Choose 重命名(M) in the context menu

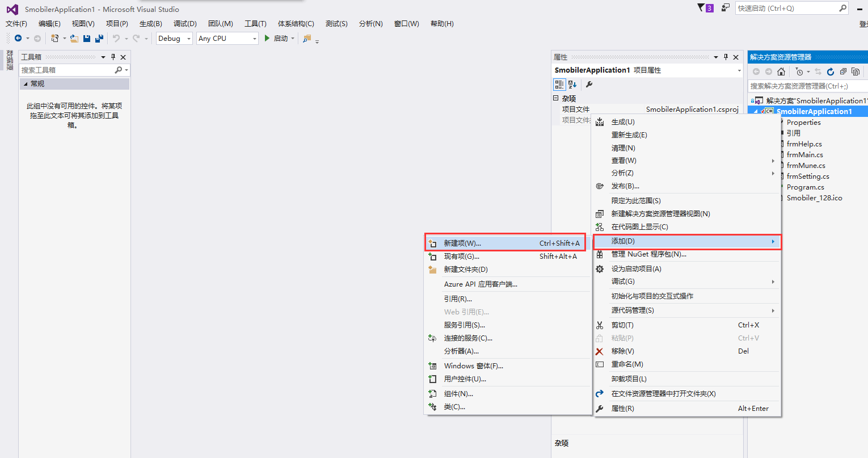tap(687, 364)
